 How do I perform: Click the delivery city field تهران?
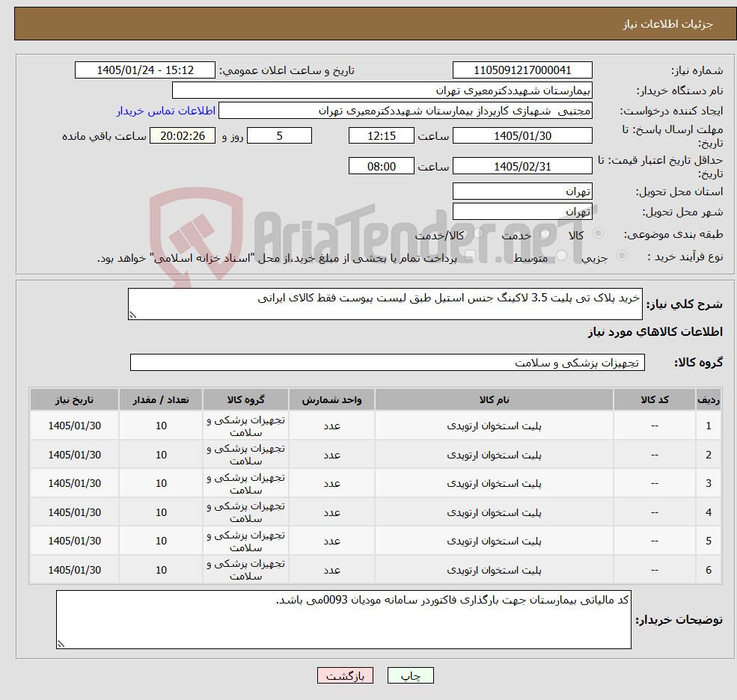point(522,212)
